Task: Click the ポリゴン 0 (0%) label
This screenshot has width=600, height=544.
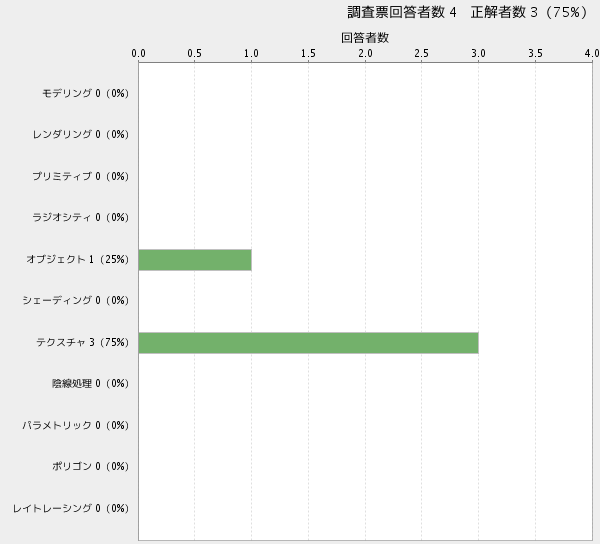Action: (x=90, y=466)
